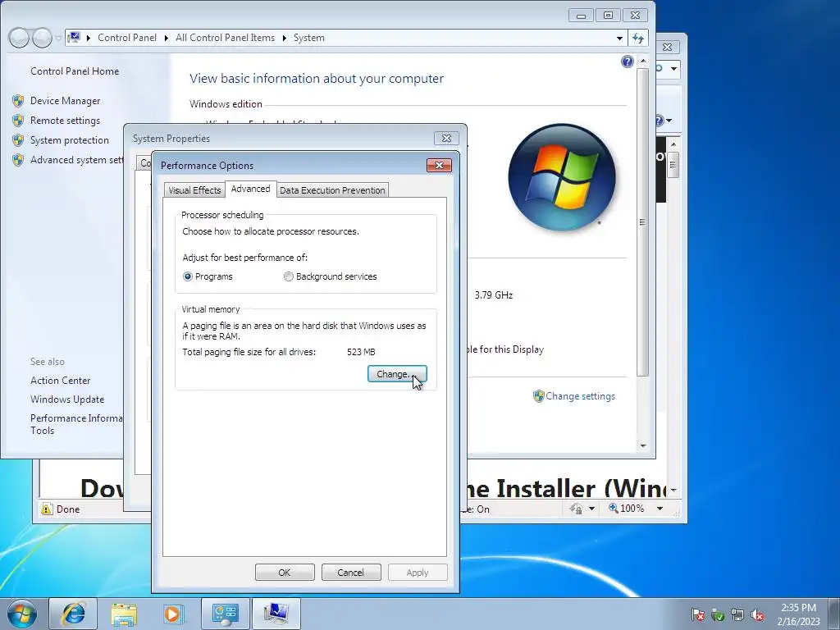Click the green shield tray icon

pyautogui.click(x=717, y=614)
